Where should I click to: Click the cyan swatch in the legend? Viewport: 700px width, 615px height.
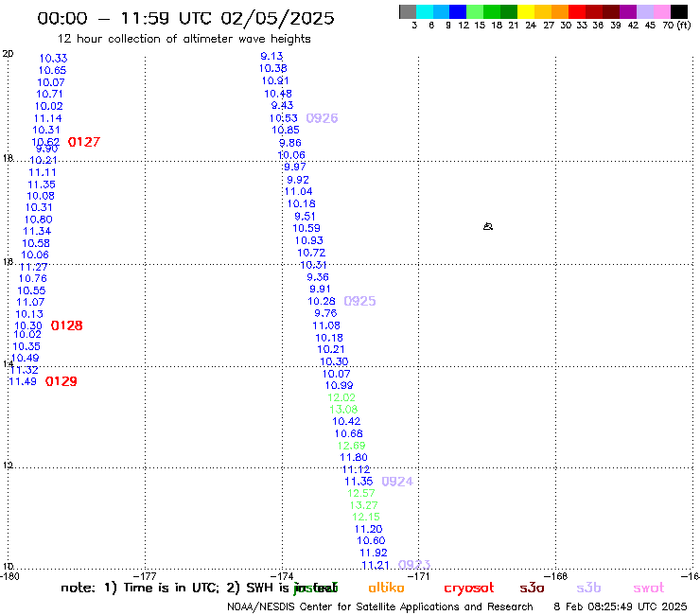pyautogui.click(x=425, y=11)
